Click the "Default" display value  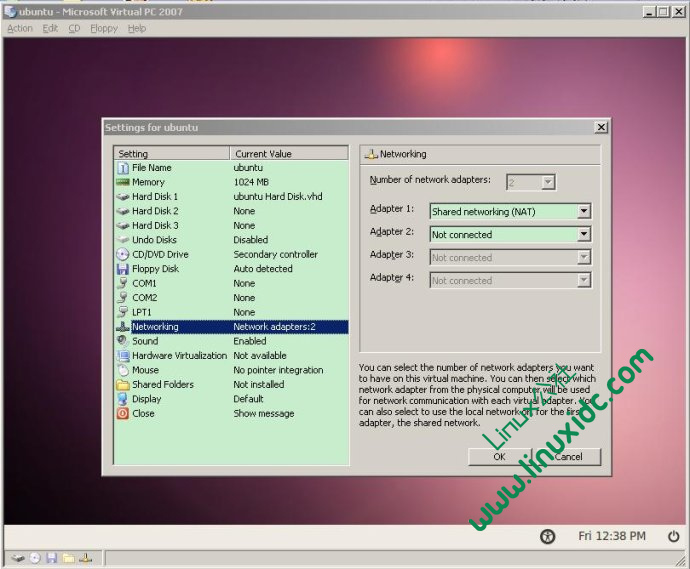pos(248,399)
